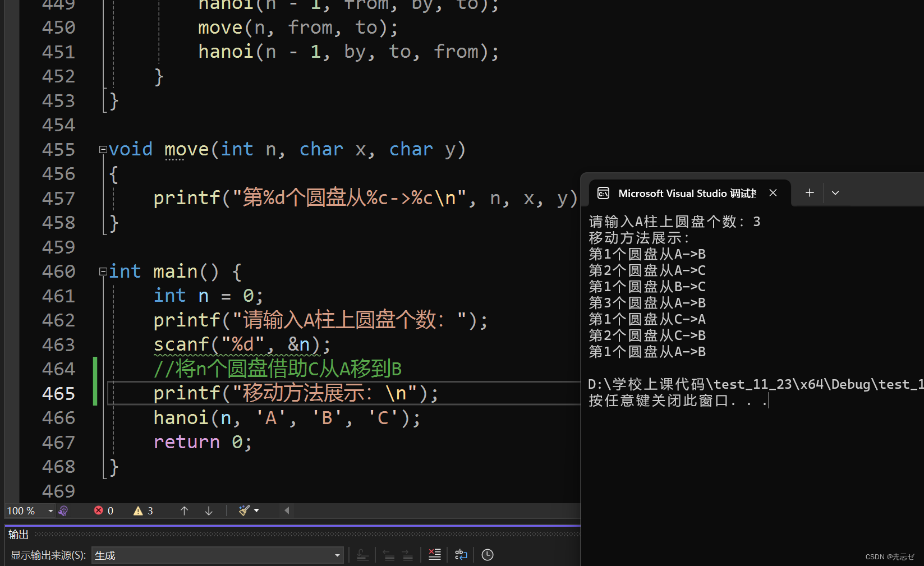Click the code cleanup broom icon
The image size is (924, 566).
(244, 510)
